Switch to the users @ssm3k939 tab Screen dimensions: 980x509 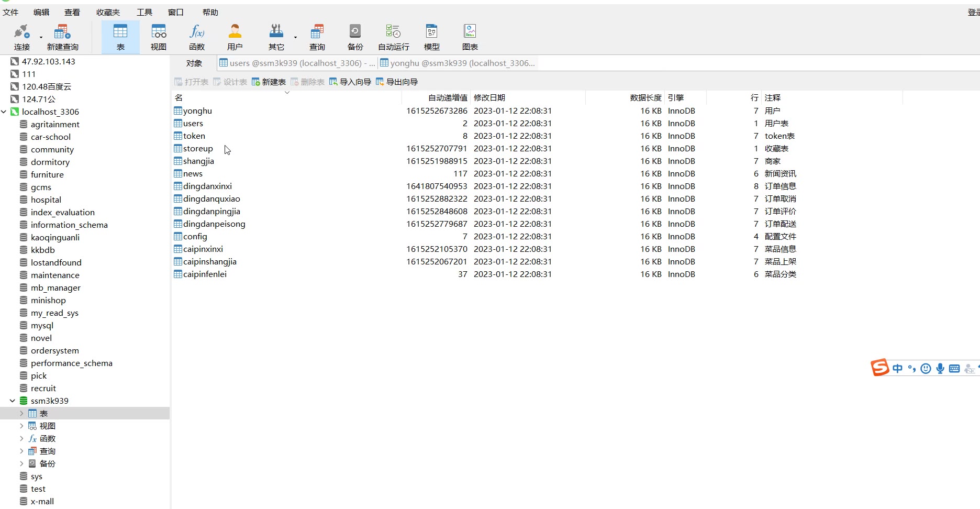pos(297,63)
